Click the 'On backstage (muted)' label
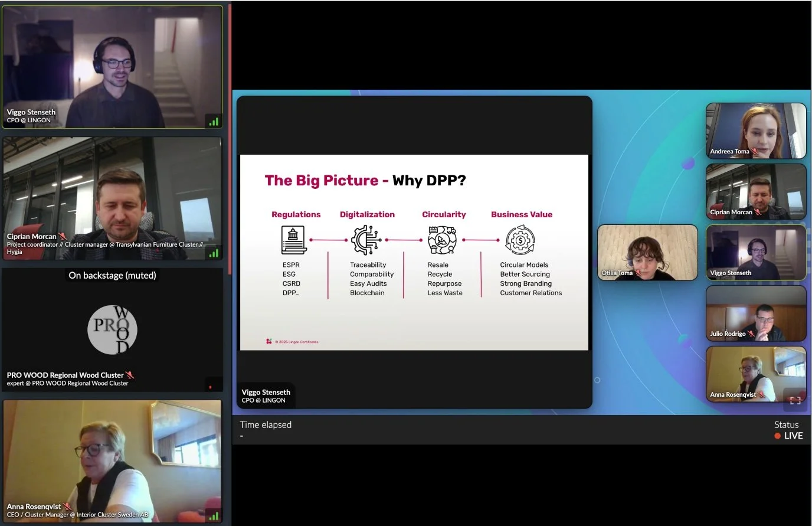Image resolution: width=812 pixels, height=526 pixels. pyautogui.click(x=112, y=275)
